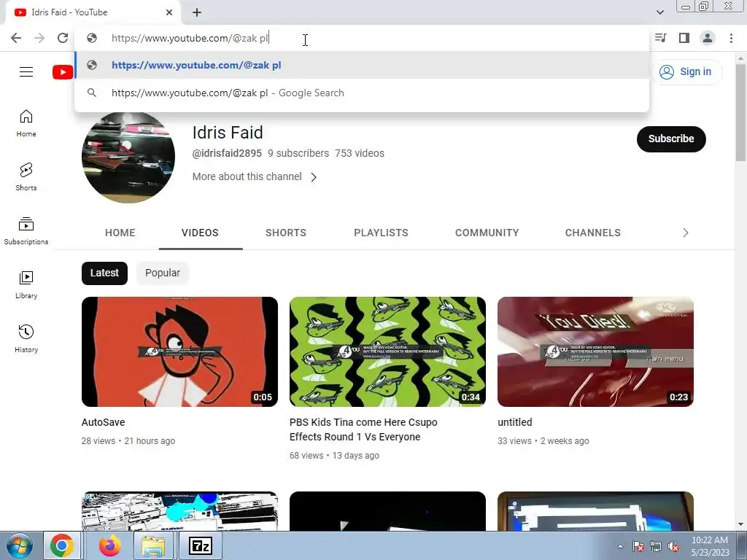Open the Chrome media control icon
The image size is (747, 560).
pyautogui.click(x=661, y=38)
